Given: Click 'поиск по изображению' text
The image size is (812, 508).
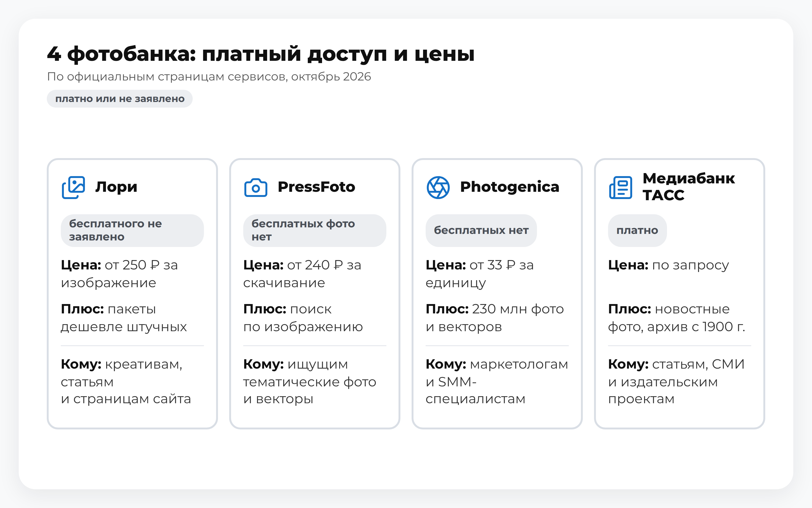Looking at the screenshot, I should point(303,318).
